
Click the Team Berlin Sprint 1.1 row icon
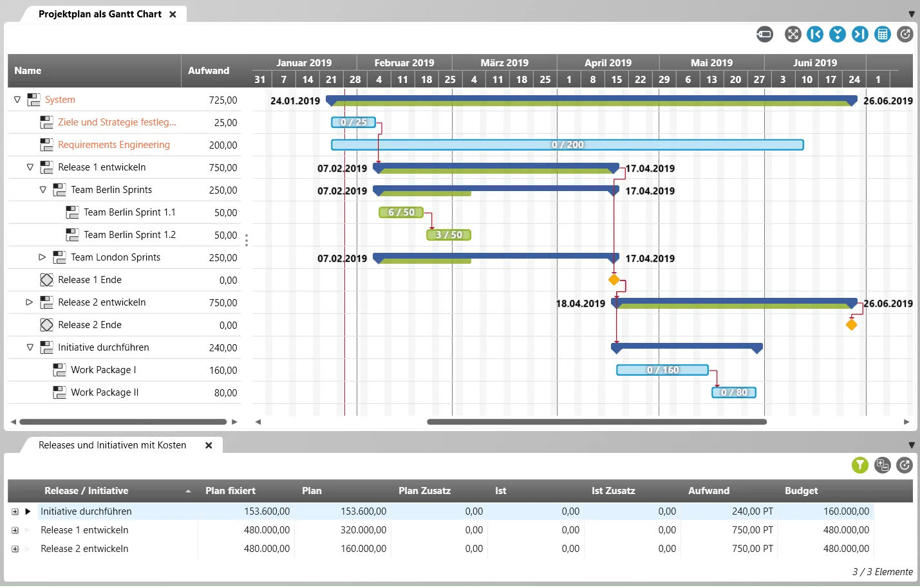[x=72, y=212]
